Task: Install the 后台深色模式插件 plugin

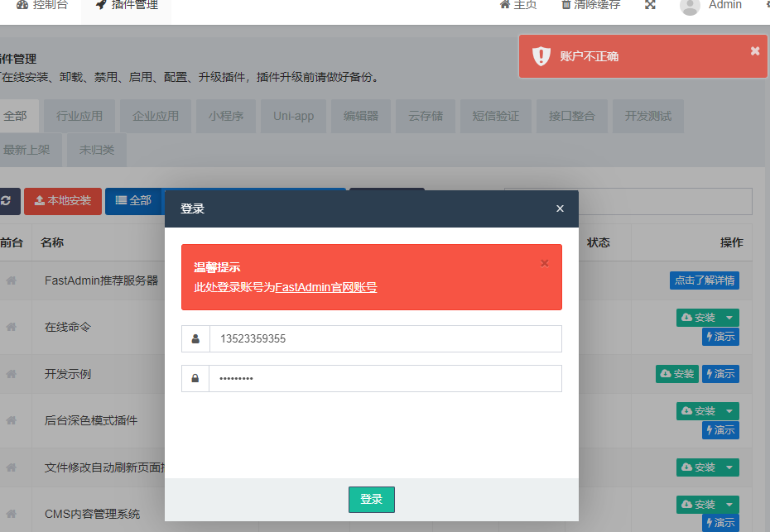Action: pos(698,411)
